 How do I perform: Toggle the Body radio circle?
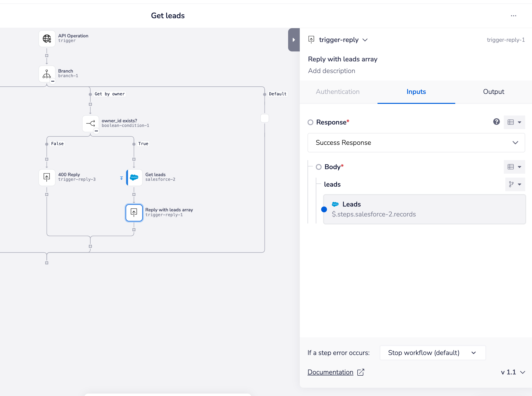click(319, 167)
